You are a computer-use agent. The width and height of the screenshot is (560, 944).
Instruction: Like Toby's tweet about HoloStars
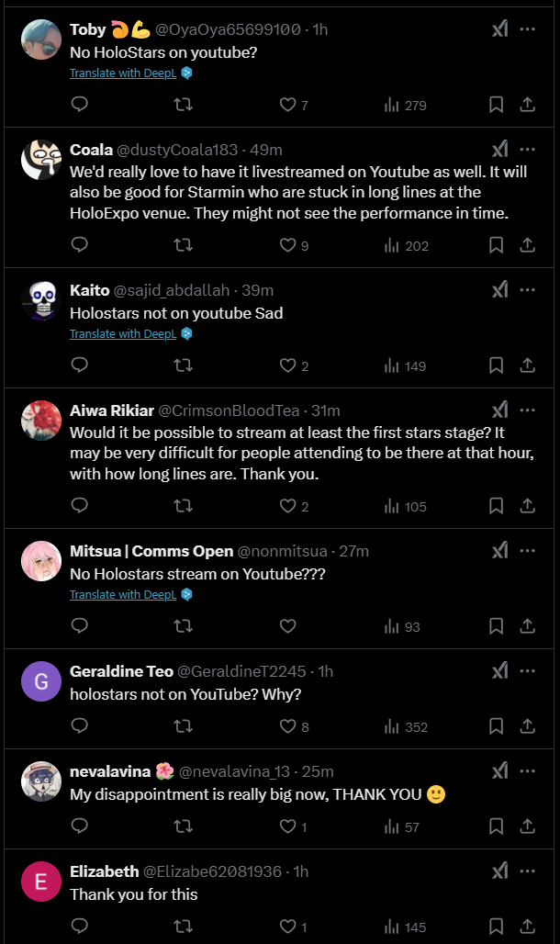[288, 105]
